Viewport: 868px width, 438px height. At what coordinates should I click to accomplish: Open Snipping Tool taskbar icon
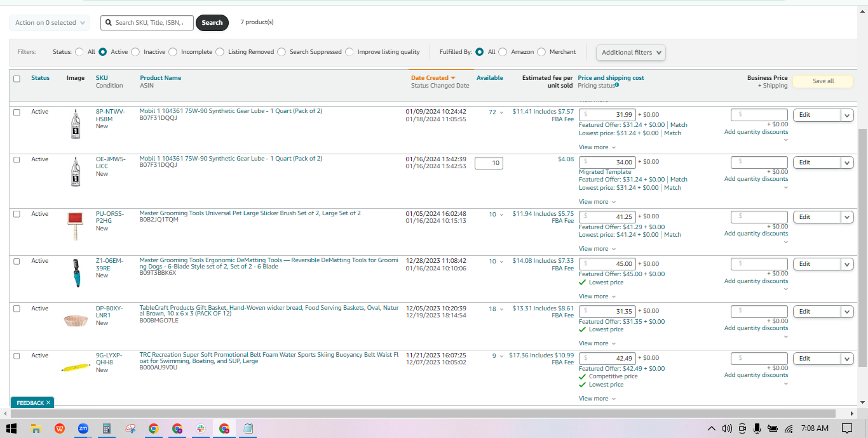130,428
